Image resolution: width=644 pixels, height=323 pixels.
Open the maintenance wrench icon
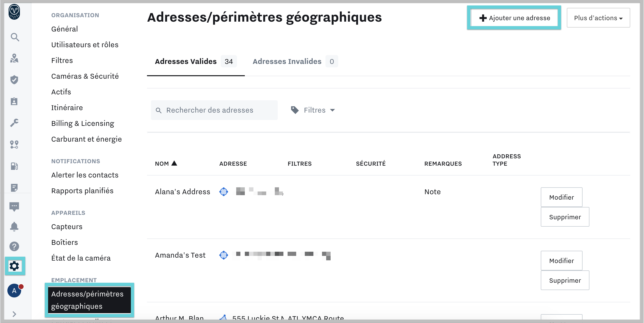click(15, 123)
